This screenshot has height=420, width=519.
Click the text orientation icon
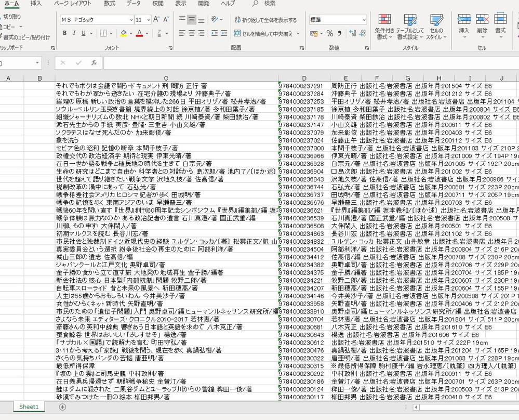tap(215, 20)
